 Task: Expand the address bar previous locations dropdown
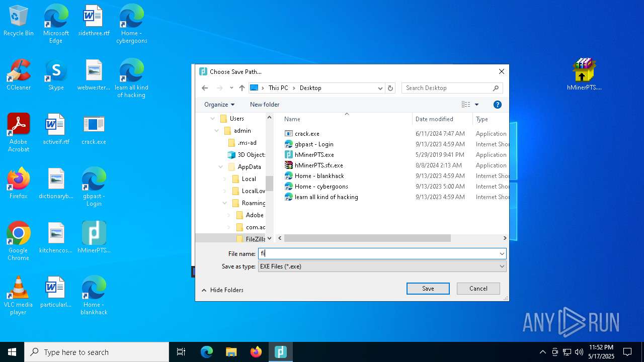[380, 88]
